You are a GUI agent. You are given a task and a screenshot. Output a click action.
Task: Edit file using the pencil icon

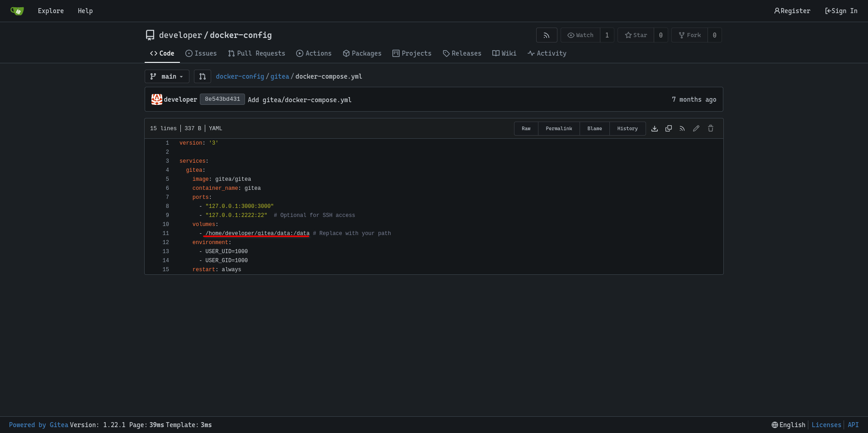696,129
